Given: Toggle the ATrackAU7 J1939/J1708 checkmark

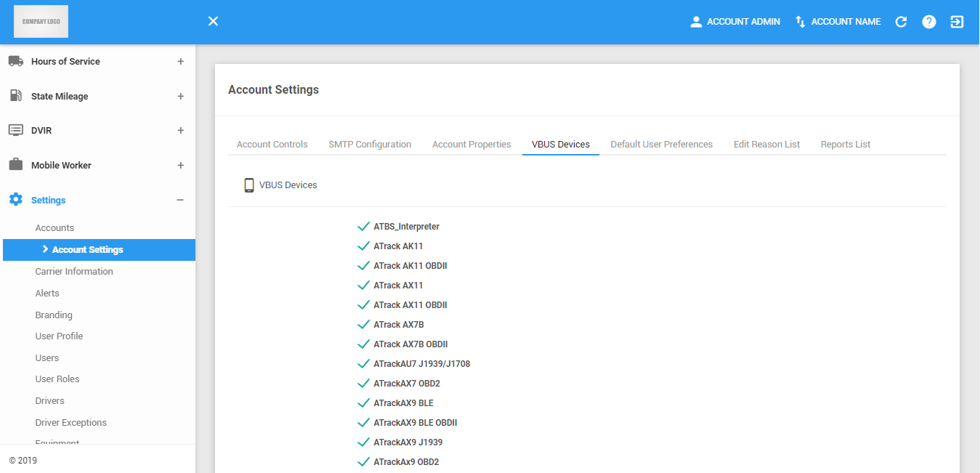Looking at the screenshot, I should (x=364, y=364).
